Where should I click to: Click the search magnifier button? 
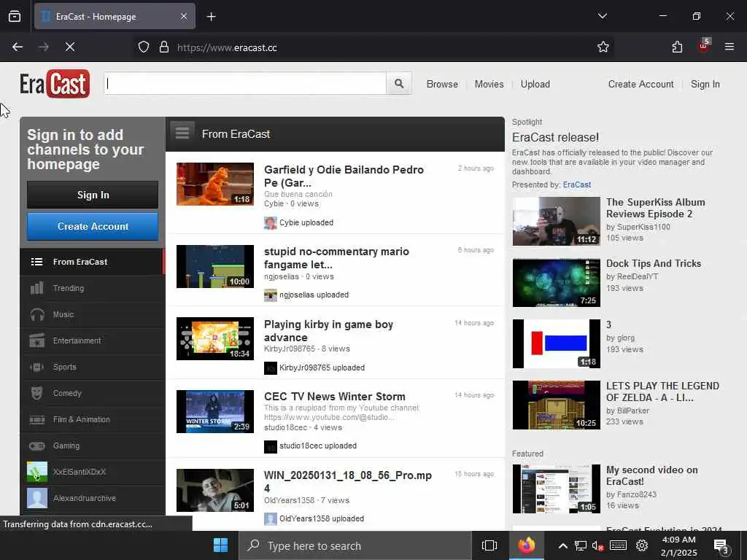click(x=399, y=84)
